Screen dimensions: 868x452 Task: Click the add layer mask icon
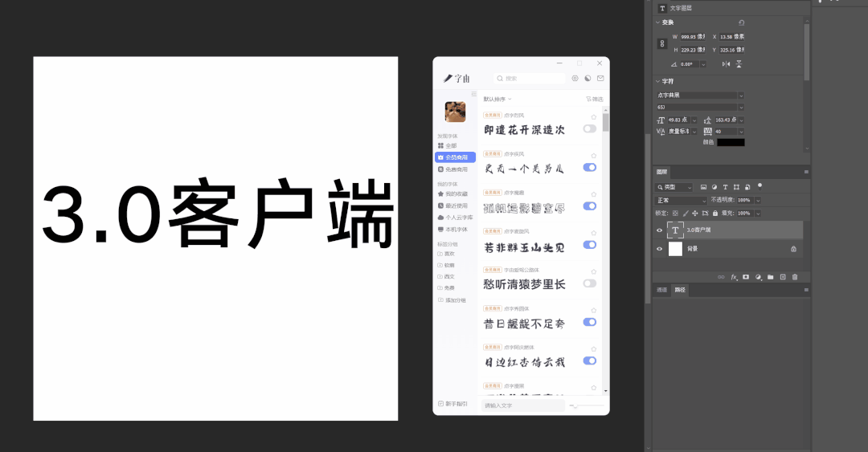[x=746, y=277]
